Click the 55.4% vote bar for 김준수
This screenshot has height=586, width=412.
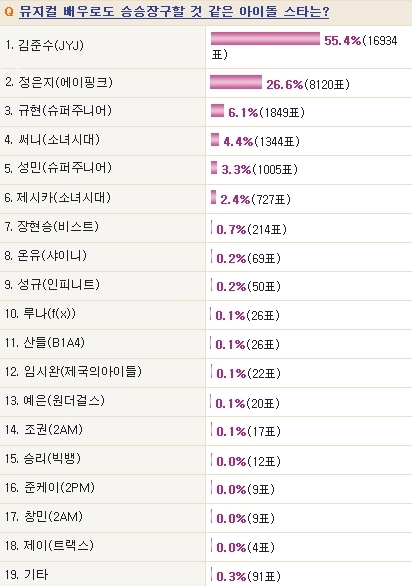coord(265,38)
